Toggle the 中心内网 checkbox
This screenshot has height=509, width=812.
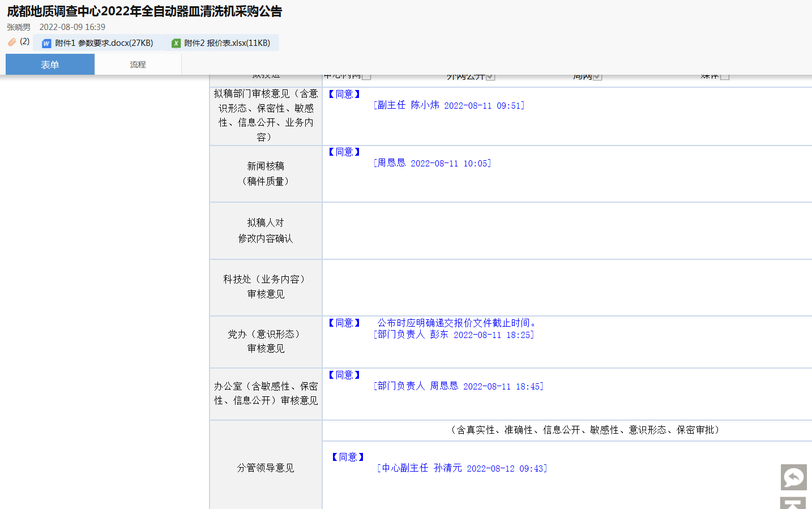(x=366, y=76)
